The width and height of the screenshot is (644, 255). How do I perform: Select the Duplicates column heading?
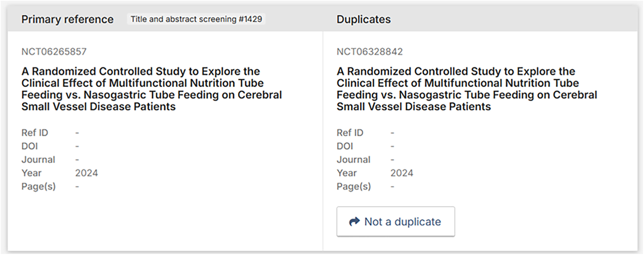(363, 19)
